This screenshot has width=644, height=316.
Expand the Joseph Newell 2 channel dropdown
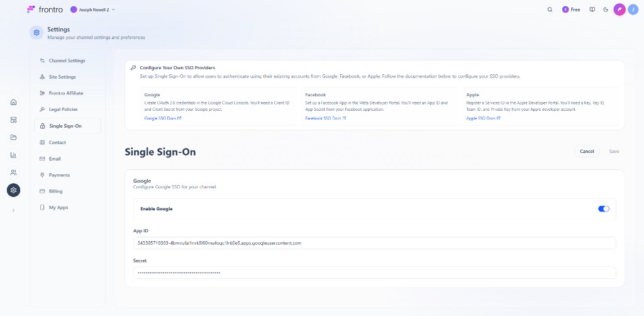[x=92, y=9]
